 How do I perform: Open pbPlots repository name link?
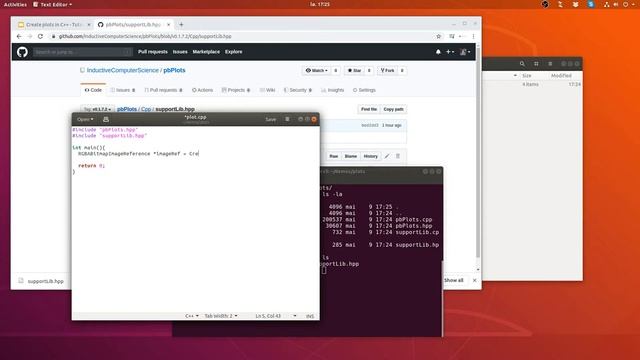174,70
